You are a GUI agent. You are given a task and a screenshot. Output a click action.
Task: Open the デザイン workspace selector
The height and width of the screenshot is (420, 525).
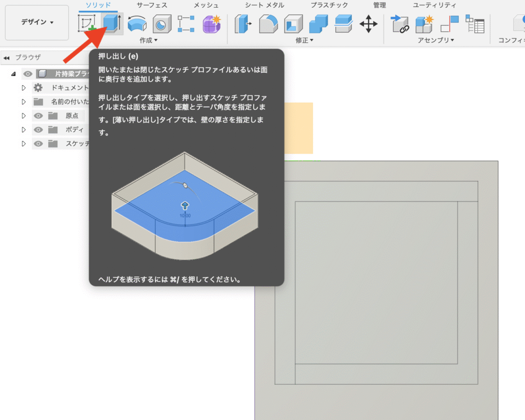click(36, 23)
